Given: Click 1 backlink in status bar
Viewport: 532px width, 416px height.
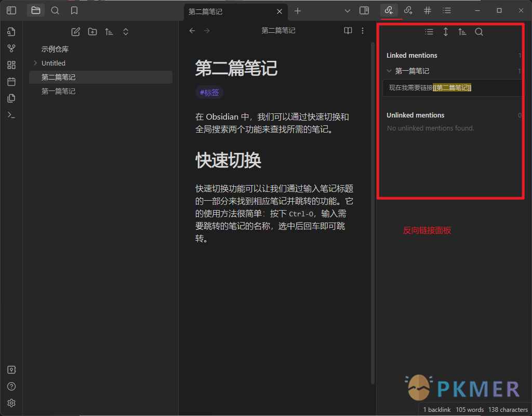Looking at the screenshot, I should (x=436, y=410).
